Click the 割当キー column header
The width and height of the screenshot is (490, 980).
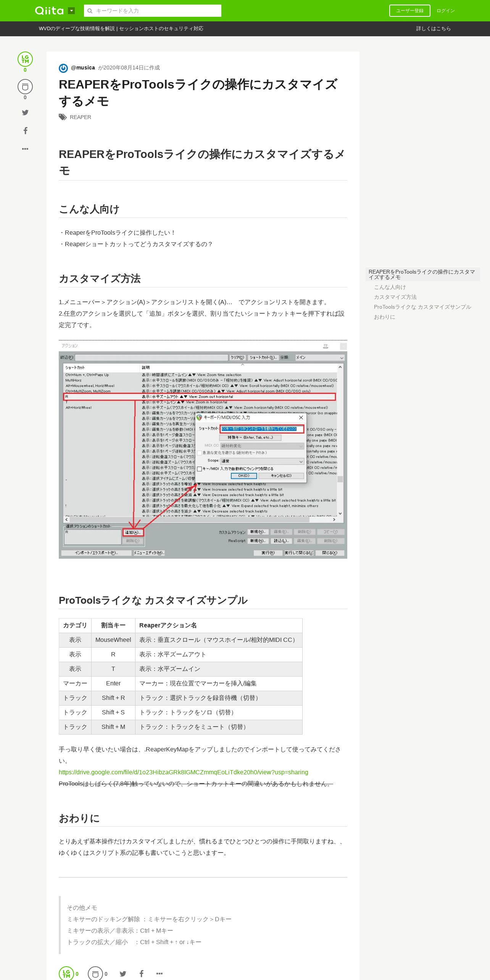coord(113,625)
